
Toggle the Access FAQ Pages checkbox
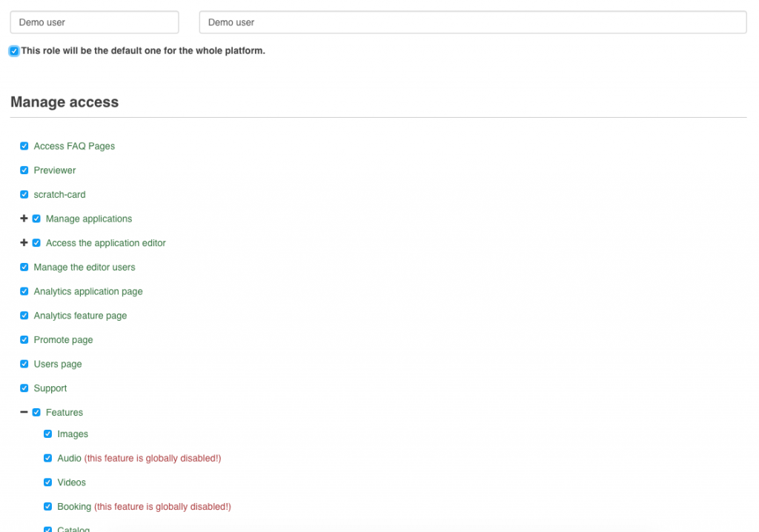click(24, 146)
